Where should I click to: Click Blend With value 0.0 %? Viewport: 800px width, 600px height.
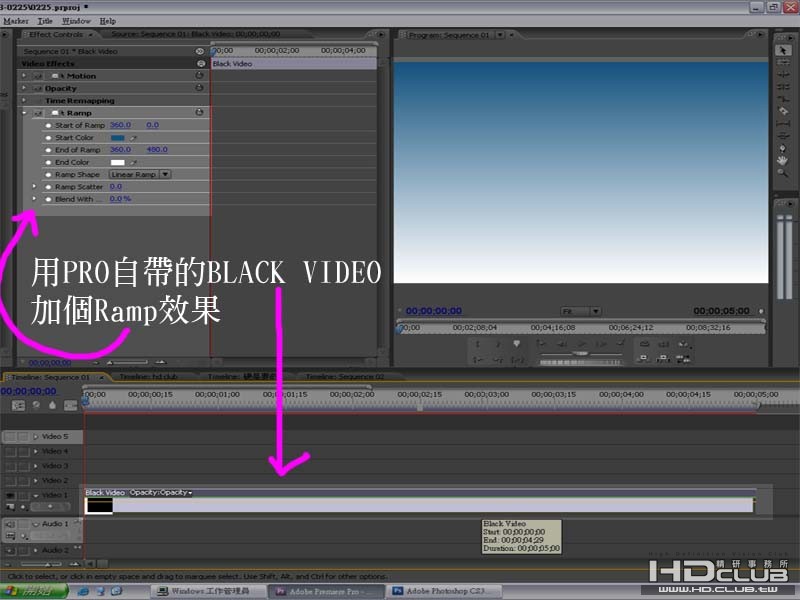(120, 199)
